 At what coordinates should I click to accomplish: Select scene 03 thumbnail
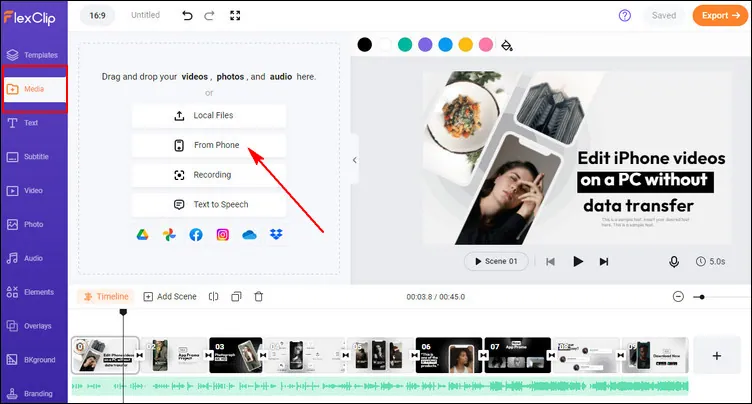pyautogui.click(x=236, y=356)
